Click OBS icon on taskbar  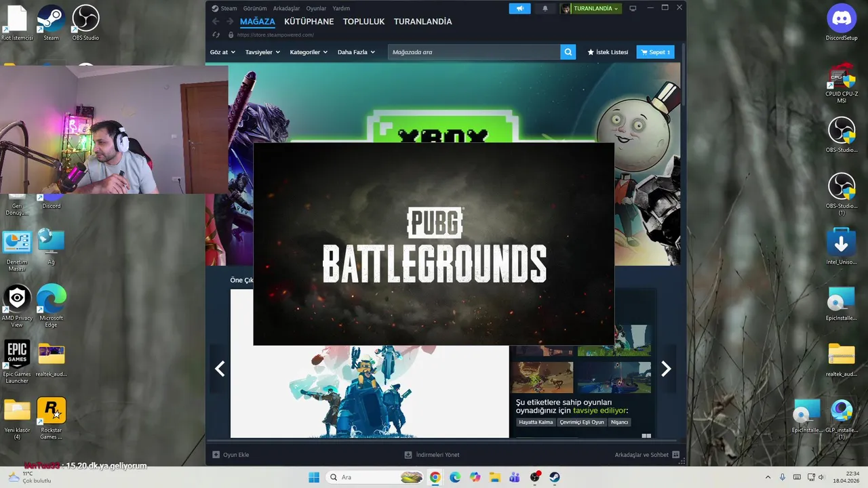535,477
